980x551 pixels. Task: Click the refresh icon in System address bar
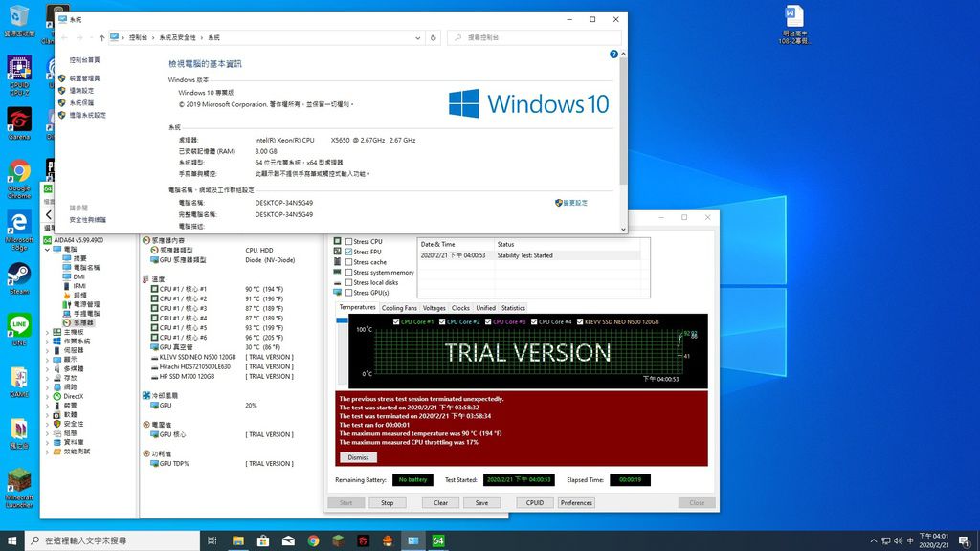pyautogui.click(x=434, y=37)
